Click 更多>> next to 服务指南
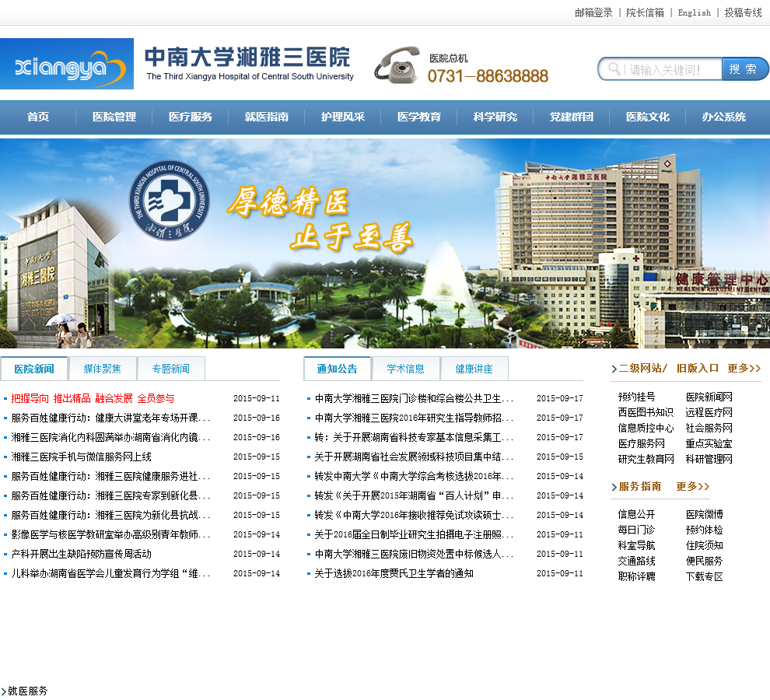The height and width of the screenshot is (700, 770). pos(693,487)
